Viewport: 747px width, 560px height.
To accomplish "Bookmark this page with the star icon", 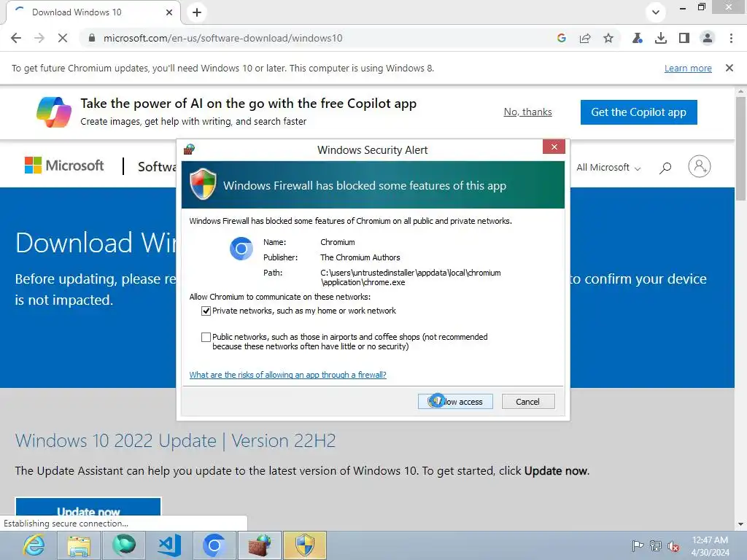I will (x=608, y=38).
